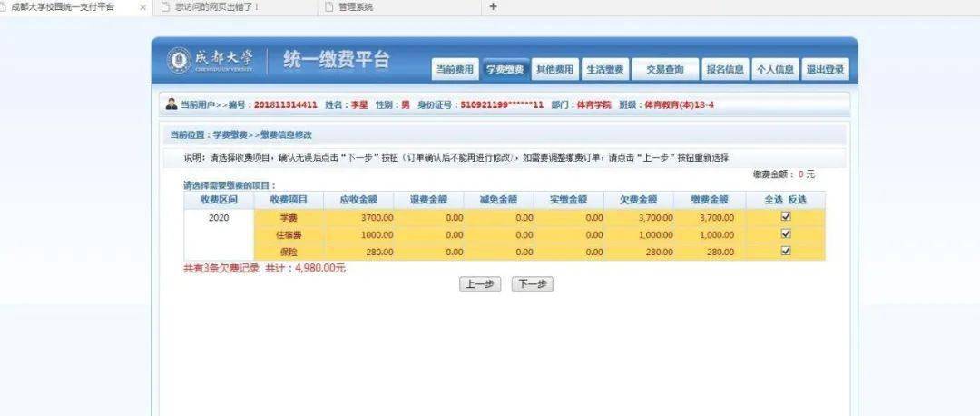Open a new browser tab with plus icon
980x416 pixels.
[x=493, y=6]
